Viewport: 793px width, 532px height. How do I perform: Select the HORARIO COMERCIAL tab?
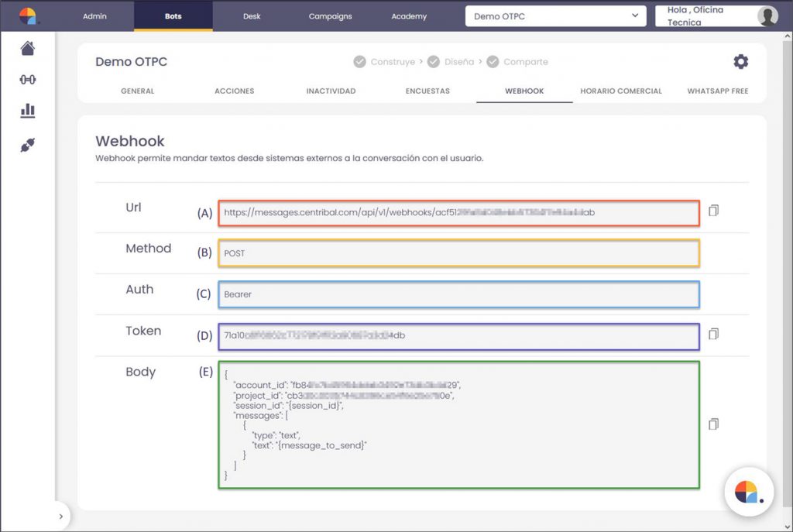621,91
